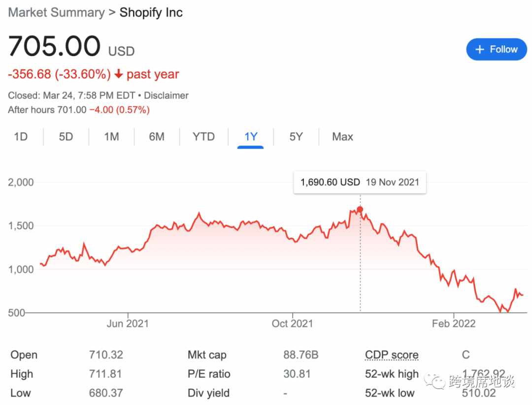Switch to the 6M range tab
Image resolution: width=532 pixels, height=405 pixels.
pyautogui.click(x=157, y=137)
